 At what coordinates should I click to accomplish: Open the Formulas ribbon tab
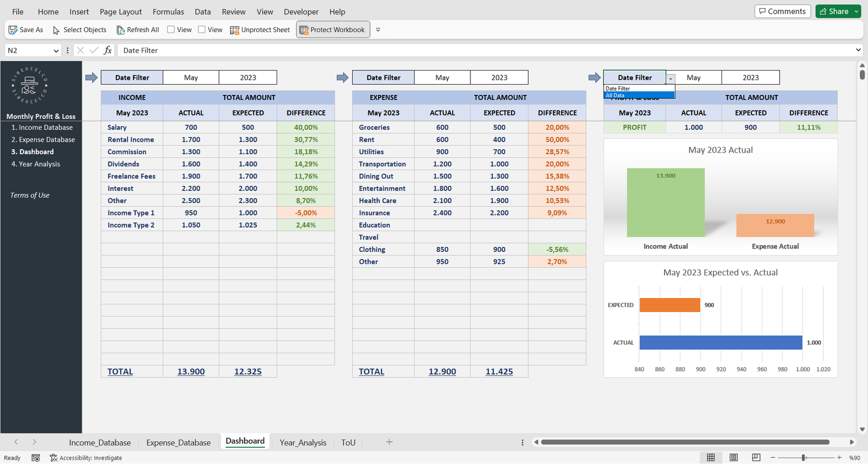(168, 11)
